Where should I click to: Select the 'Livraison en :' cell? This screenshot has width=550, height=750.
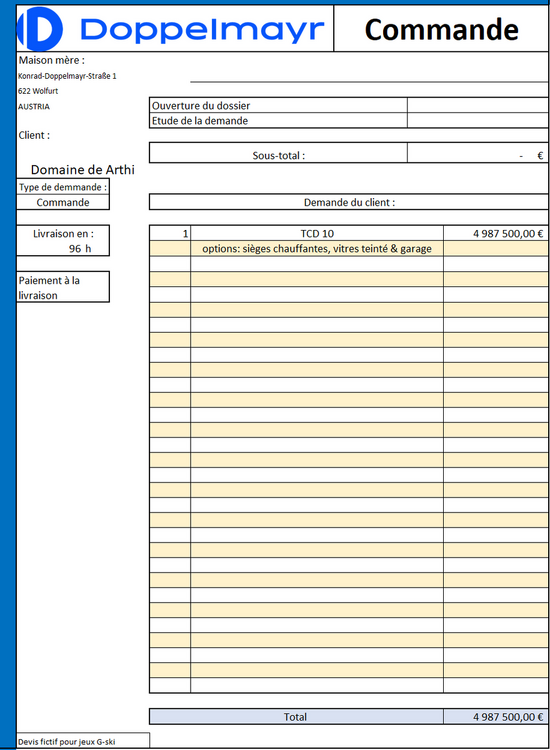pyautogui.click(x=63, y=233)
